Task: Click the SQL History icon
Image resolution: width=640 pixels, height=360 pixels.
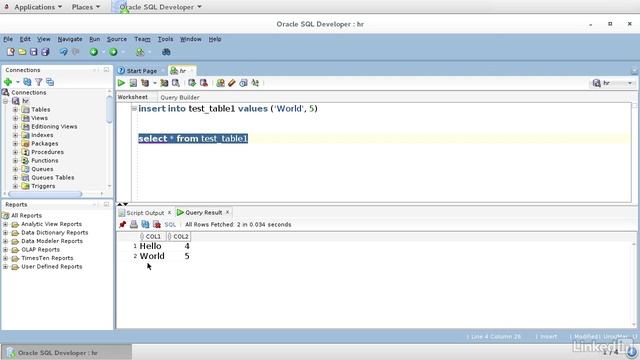Action: click(x=243, y=83)
